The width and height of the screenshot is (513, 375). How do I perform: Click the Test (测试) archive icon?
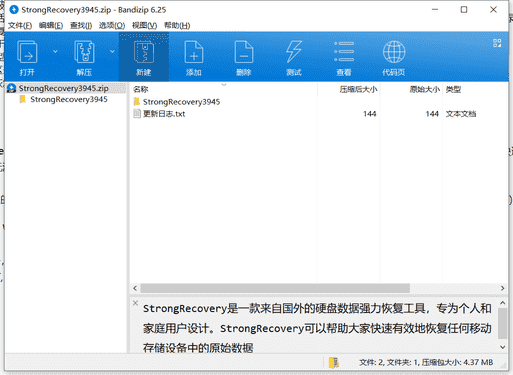pyautogui.click(x=294, y=52)
